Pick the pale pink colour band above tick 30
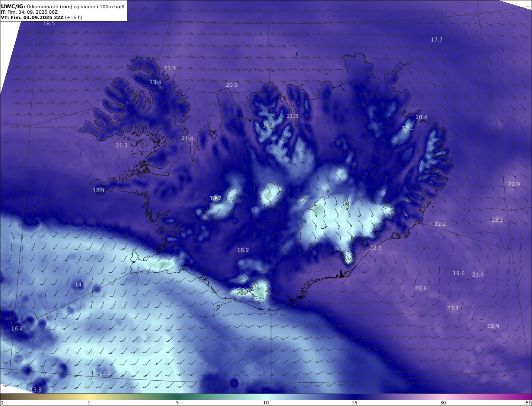The height and width of the screenshot is (406, 532). click(x=443, y=396)
